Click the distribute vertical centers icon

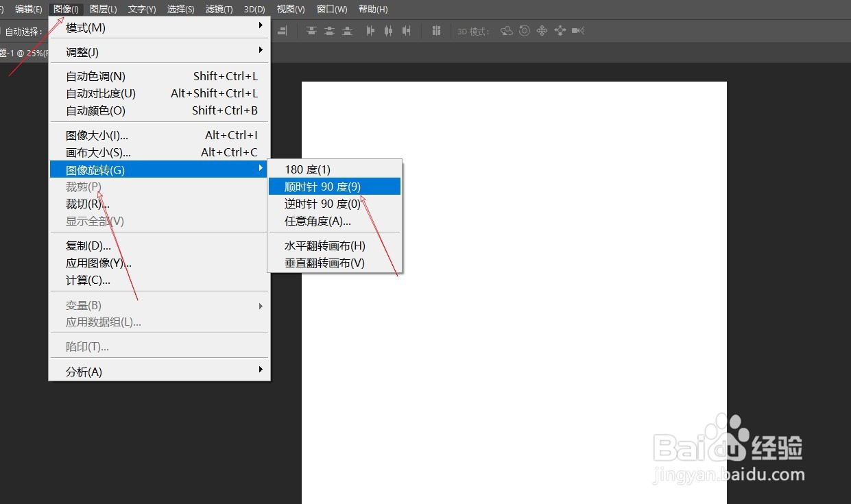[330, 31]
